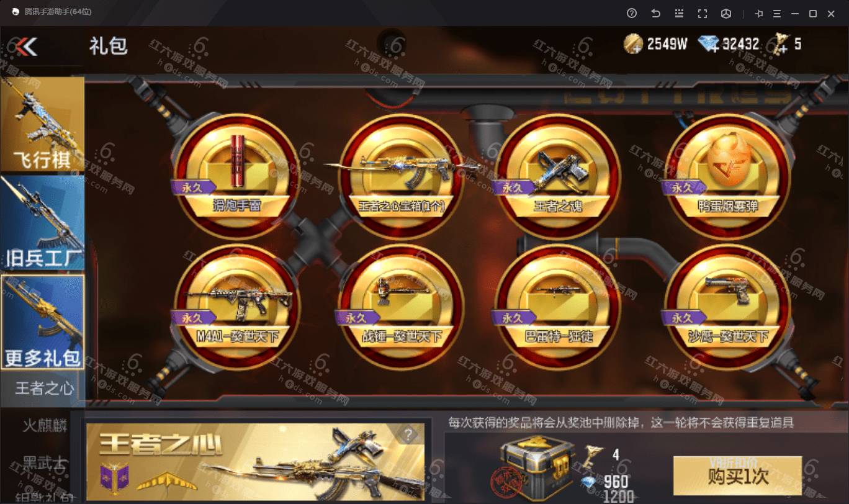The height and width of the screenshot is (504, 849).
Task: Switch to the 旧兵工厂 tab
Action: [42, 222]
